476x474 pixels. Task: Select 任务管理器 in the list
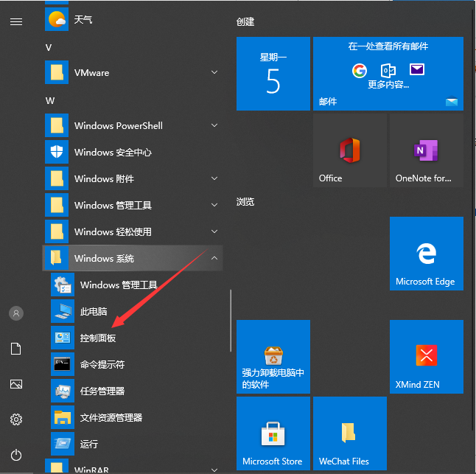click(x=102, y=391)
